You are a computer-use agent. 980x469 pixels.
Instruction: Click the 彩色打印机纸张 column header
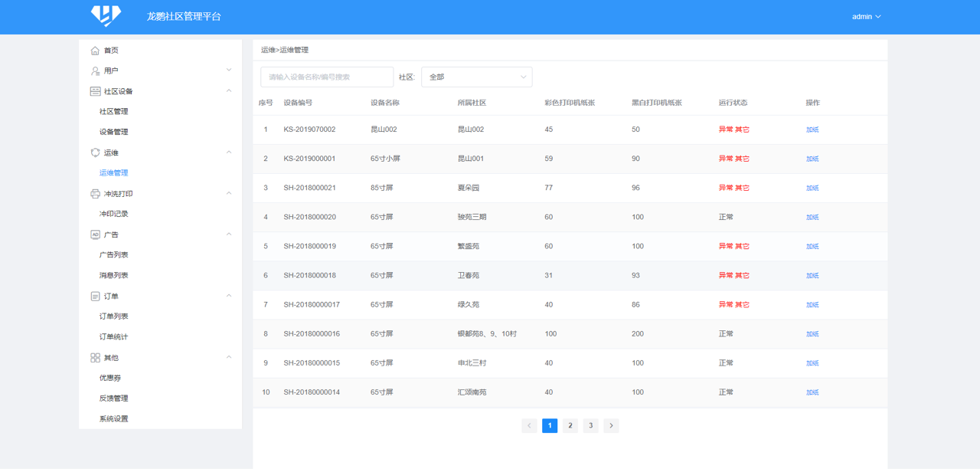(570, 103)
